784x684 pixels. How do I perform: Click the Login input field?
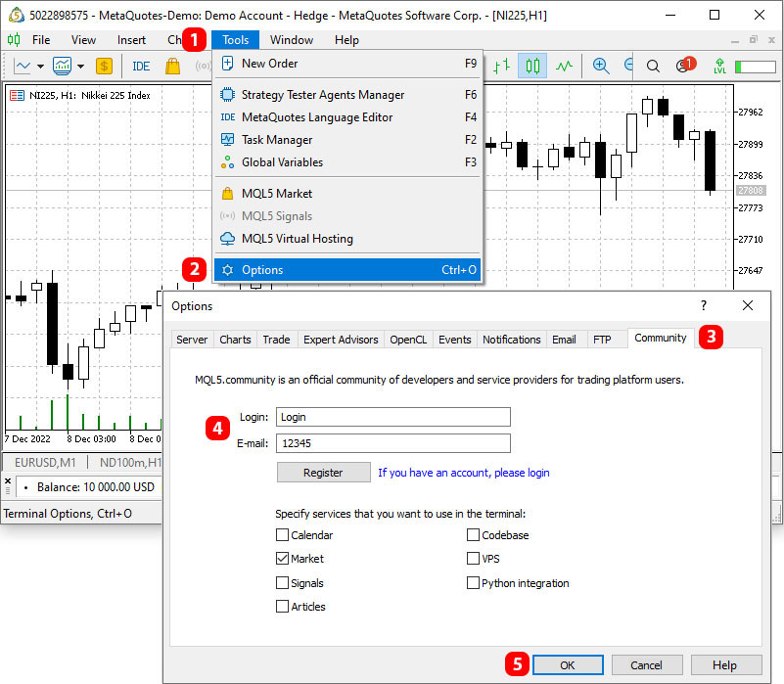(393, 417)
